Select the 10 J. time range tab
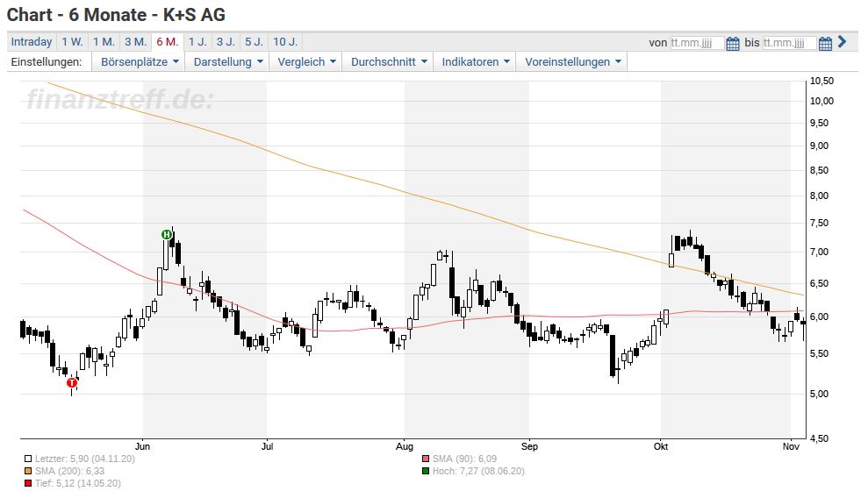Image resolution: width=868 pixels, height=491 pixels. pos(285,42)
